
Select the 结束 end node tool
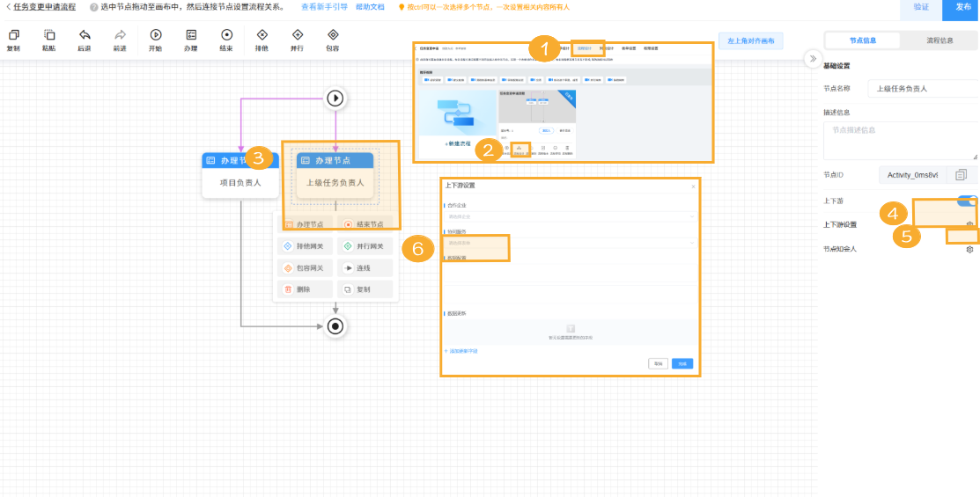226,35
